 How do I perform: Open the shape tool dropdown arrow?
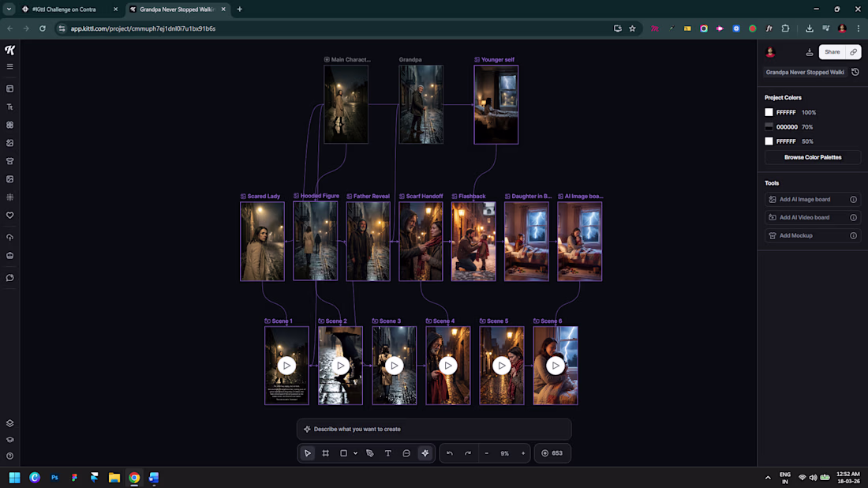[x=356, y=453]
